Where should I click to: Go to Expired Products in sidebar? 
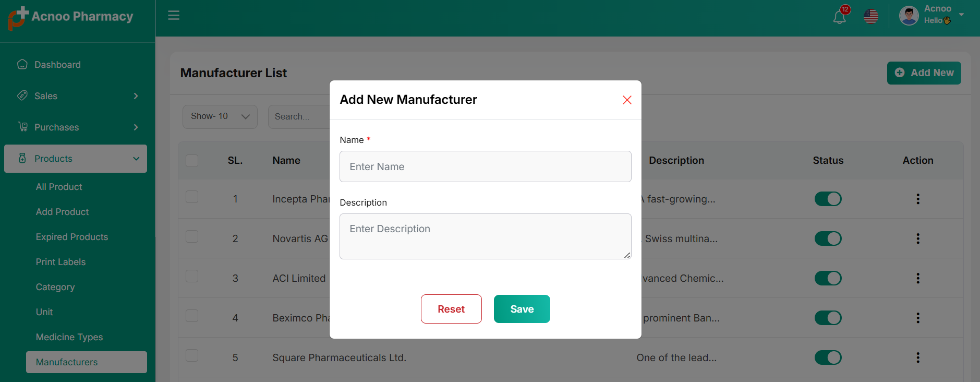pyautogui.click(x=72, y=237)
